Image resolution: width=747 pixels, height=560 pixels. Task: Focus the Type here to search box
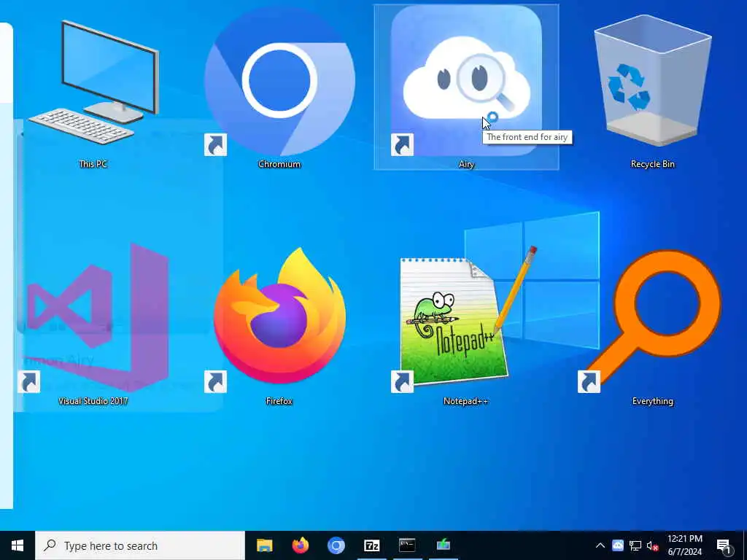140,545
